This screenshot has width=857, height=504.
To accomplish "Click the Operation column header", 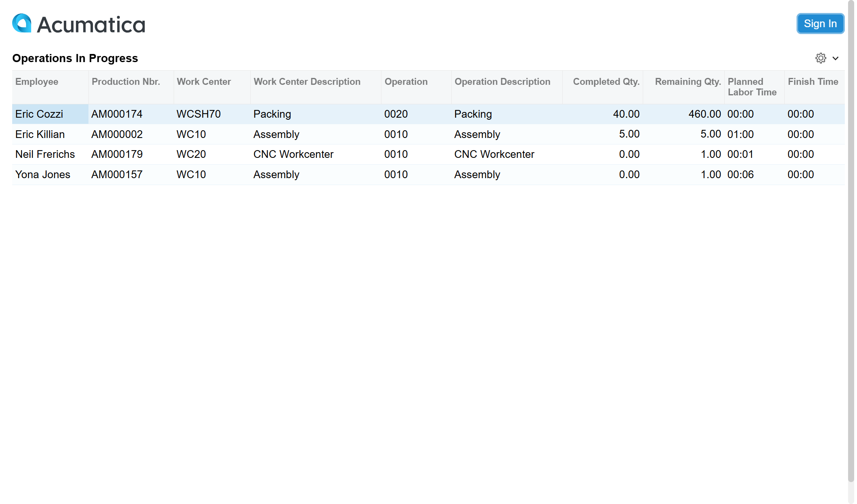I will pyautogui.click(x=406, y=82).
